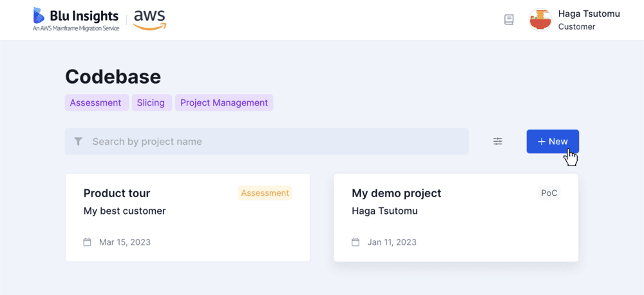Click the orange Assessment badge on Product tour
Screen dimensions: 644x295
[265, 193]
